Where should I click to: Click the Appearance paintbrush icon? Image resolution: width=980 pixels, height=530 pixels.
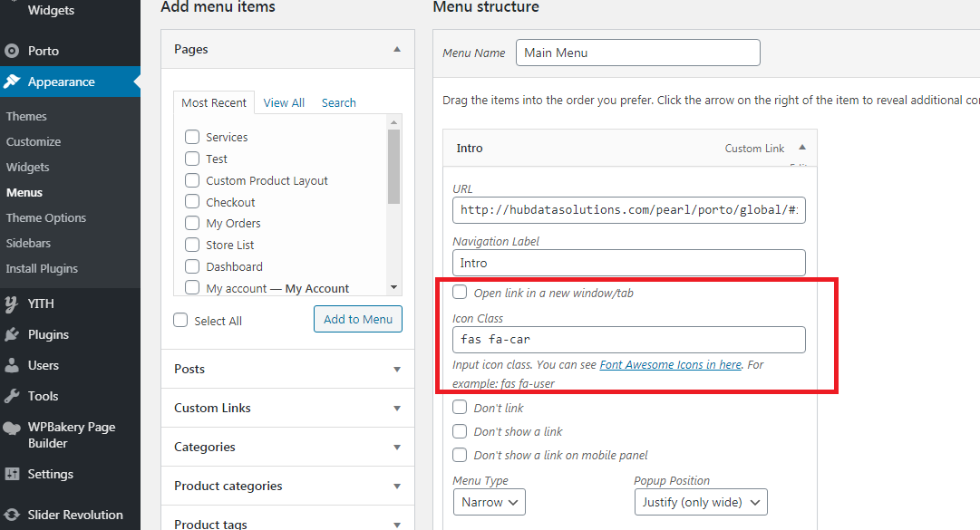(x=12, y=82)
